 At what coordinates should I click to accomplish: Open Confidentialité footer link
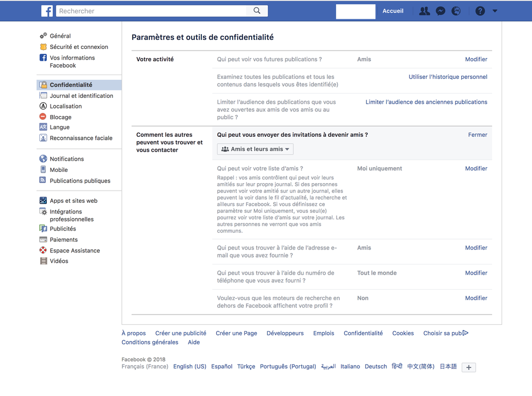point(363,333)
